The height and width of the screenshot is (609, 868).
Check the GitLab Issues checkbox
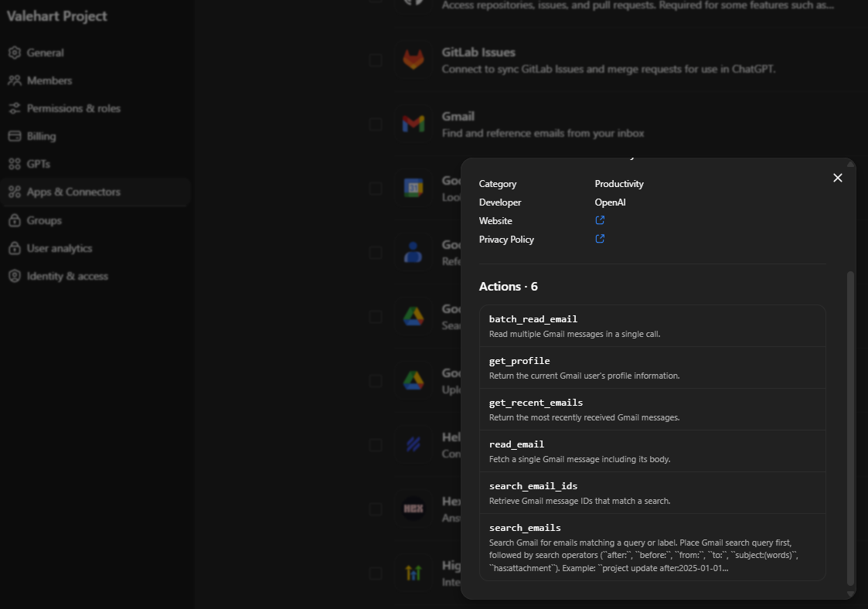[376, 60]
